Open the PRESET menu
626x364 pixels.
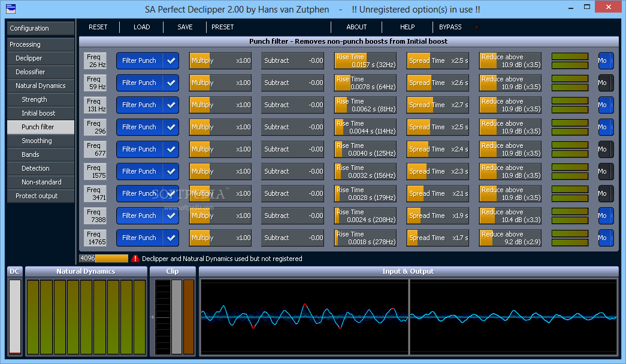pyautogui.click(x=222, y=27)
